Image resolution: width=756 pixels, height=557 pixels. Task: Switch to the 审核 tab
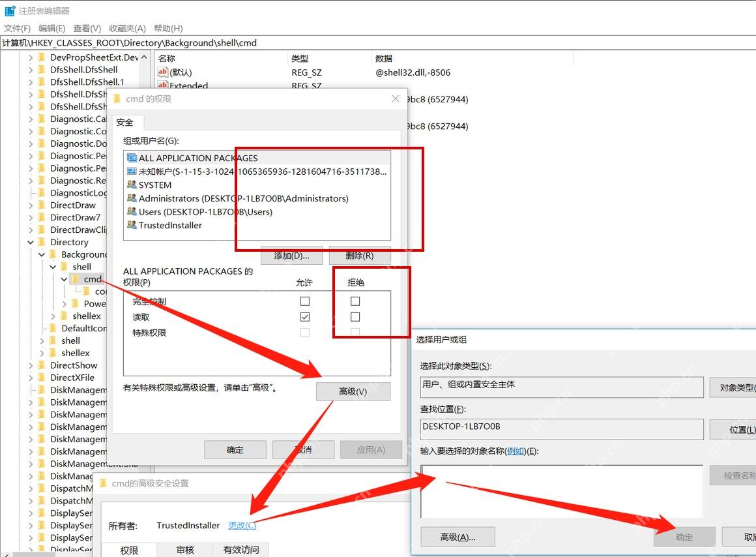[x=185, y=550]
